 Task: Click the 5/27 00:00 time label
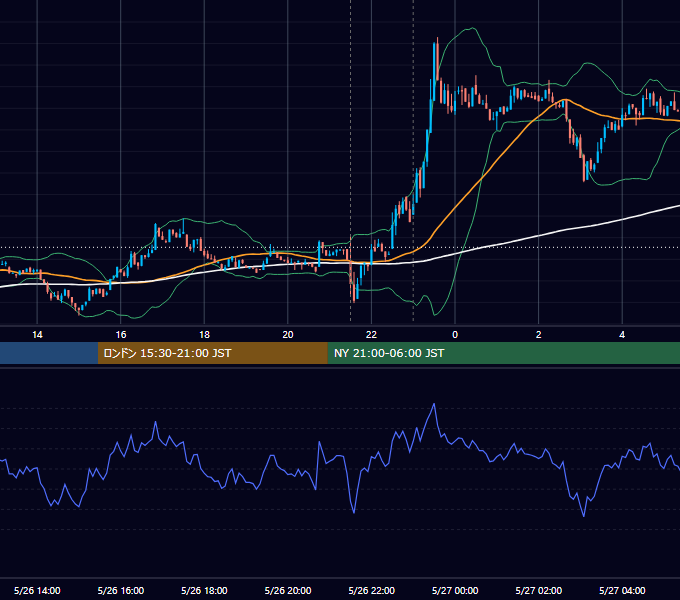[x=455, y=590]
